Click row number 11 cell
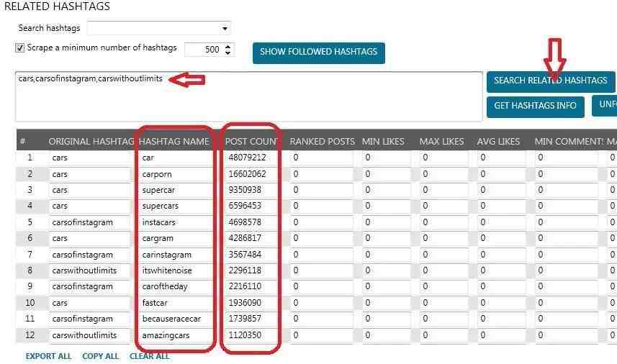This screenshot has width=617, height=364. point(30,319)
